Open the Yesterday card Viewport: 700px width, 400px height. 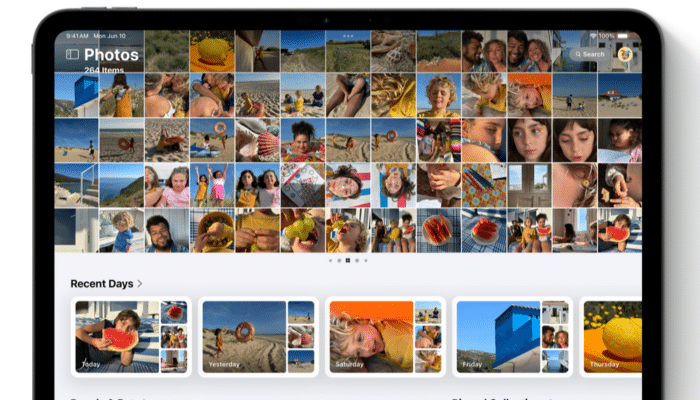pyautogui.click(x=258, y=337)
